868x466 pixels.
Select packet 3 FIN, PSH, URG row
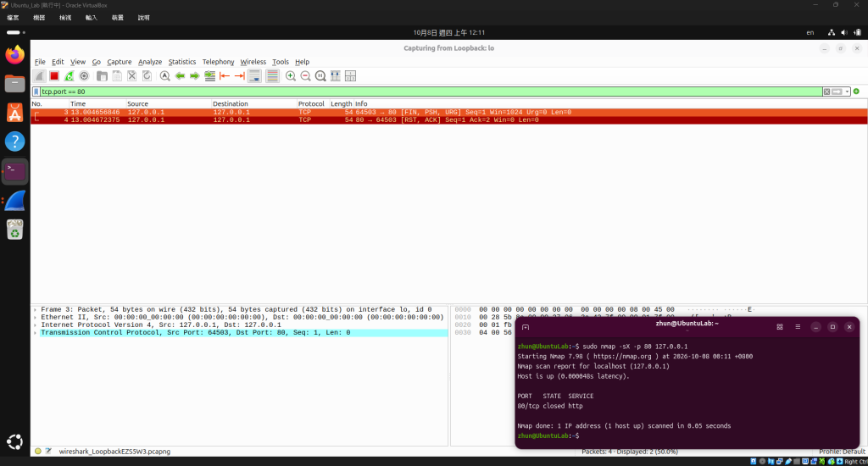tap(449, 113)
